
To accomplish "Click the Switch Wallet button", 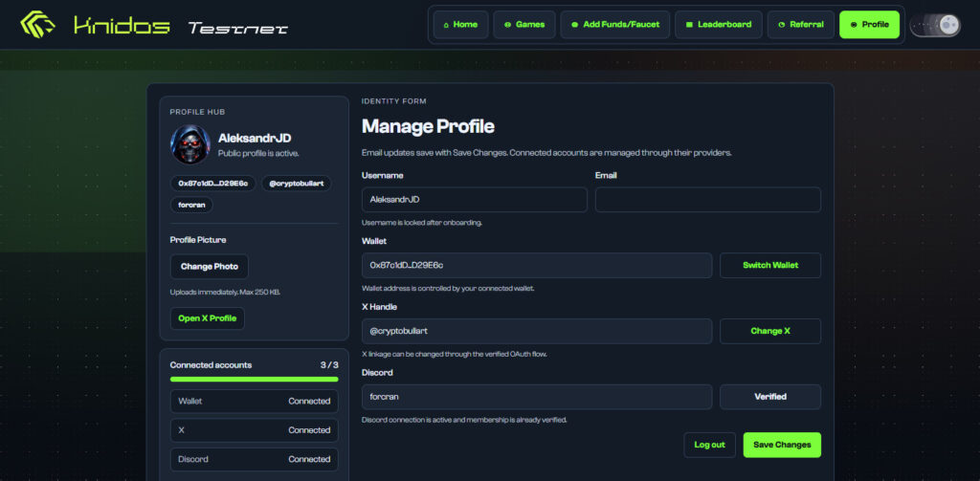I will (769, 265).
